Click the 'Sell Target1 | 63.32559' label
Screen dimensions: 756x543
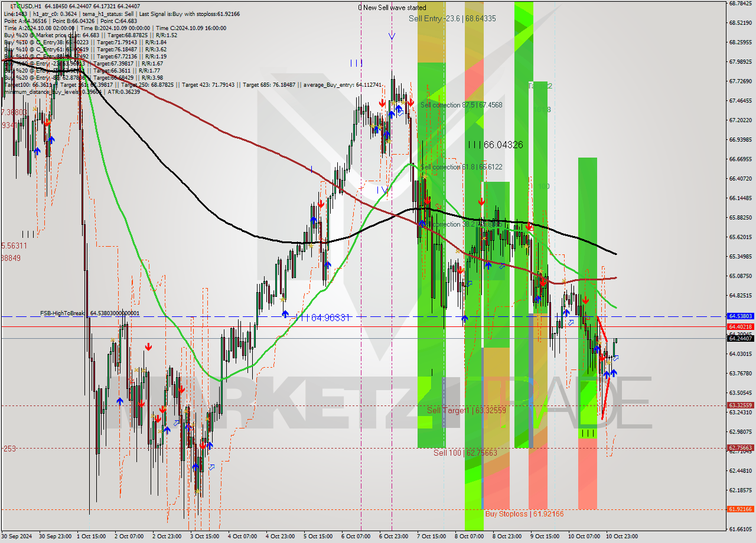(467, 410)
